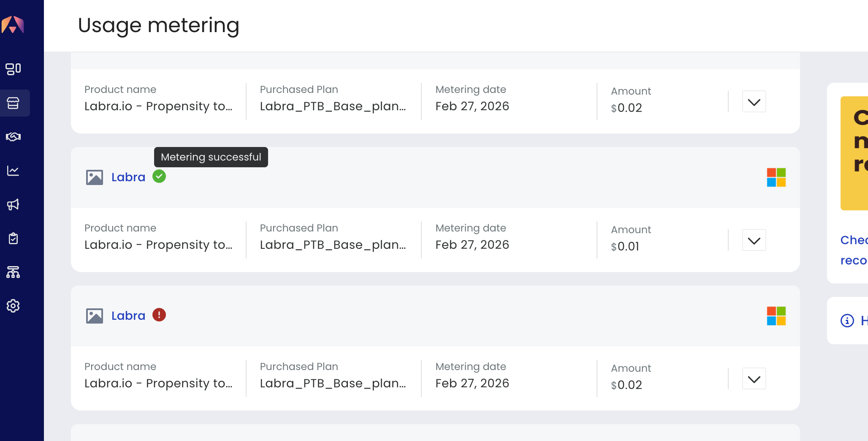
Task: Select the marketplace storefront sidebar icon
Action: click(x=13, y=103)
